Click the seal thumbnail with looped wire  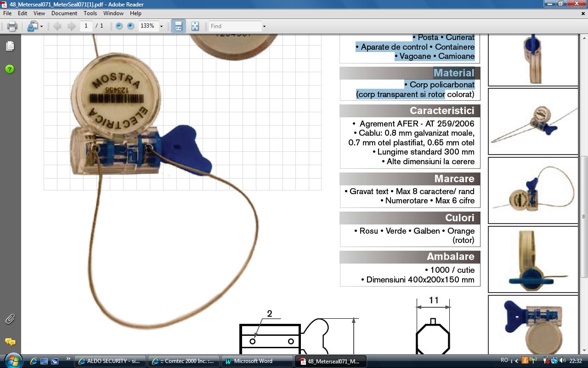[533, 190]
